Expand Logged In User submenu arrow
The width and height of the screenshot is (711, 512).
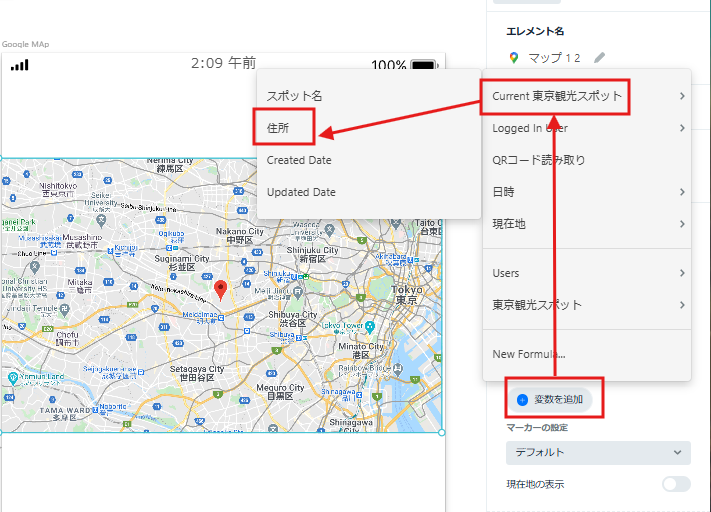click(682, 128)
